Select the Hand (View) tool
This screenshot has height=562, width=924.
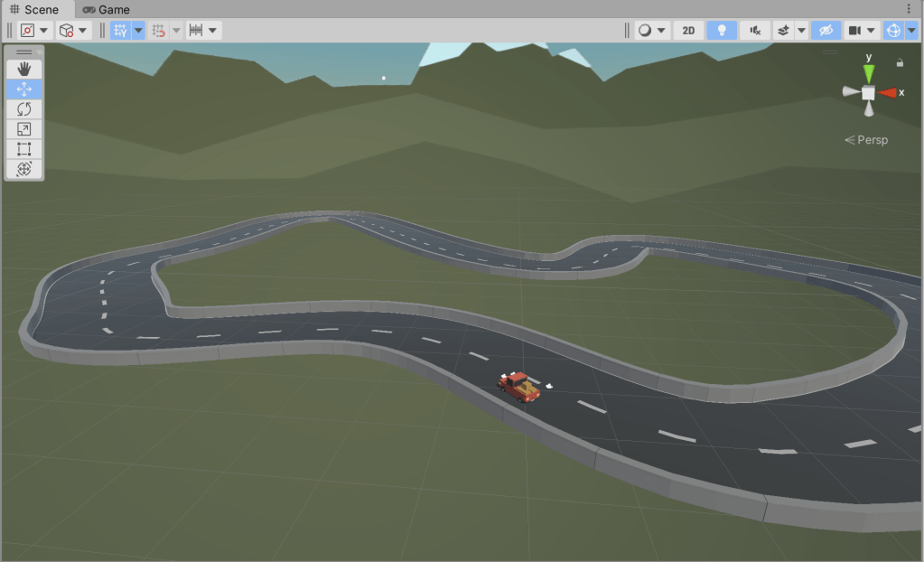24,70
